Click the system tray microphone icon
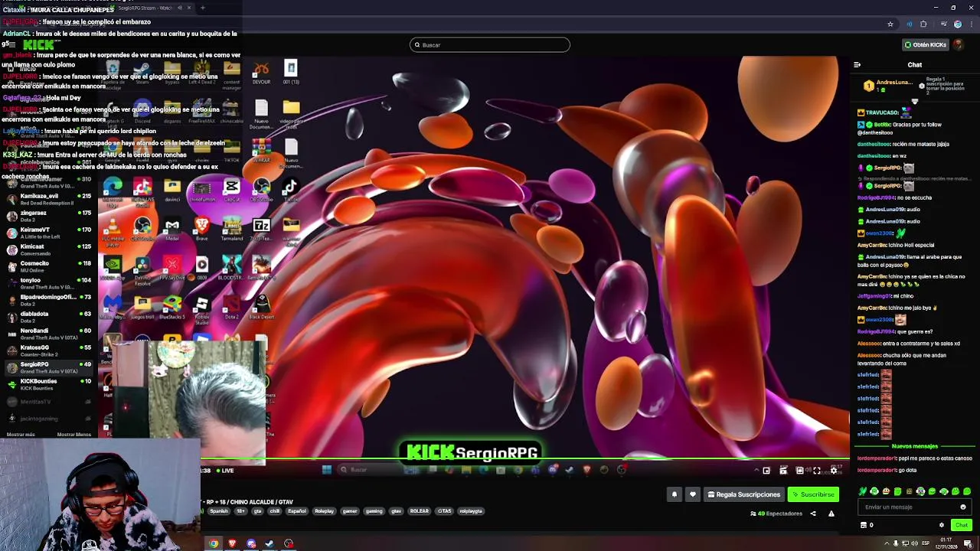Image resolution: width=980 pixels, height=551 pixels. click(x=896, y=543)
